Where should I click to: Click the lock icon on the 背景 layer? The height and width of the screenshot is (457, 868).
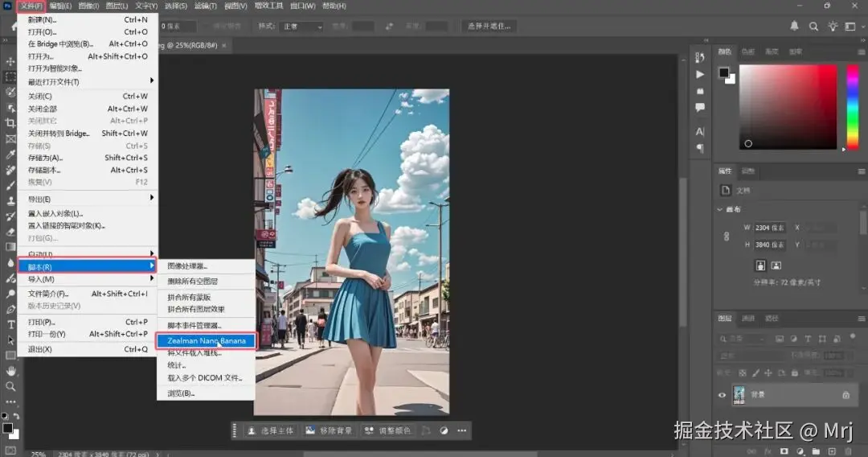pos(845,395)
